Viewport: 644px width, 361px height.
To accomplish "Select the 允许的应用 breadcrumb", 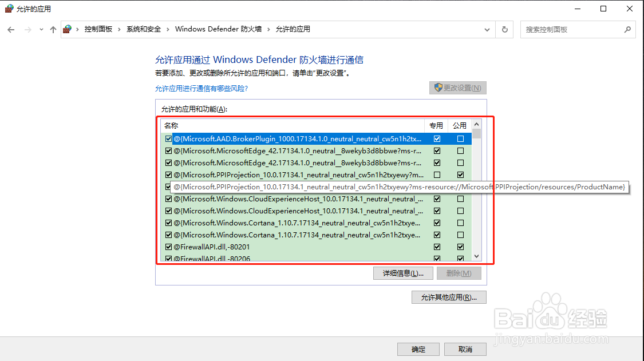I will [293, 29].
